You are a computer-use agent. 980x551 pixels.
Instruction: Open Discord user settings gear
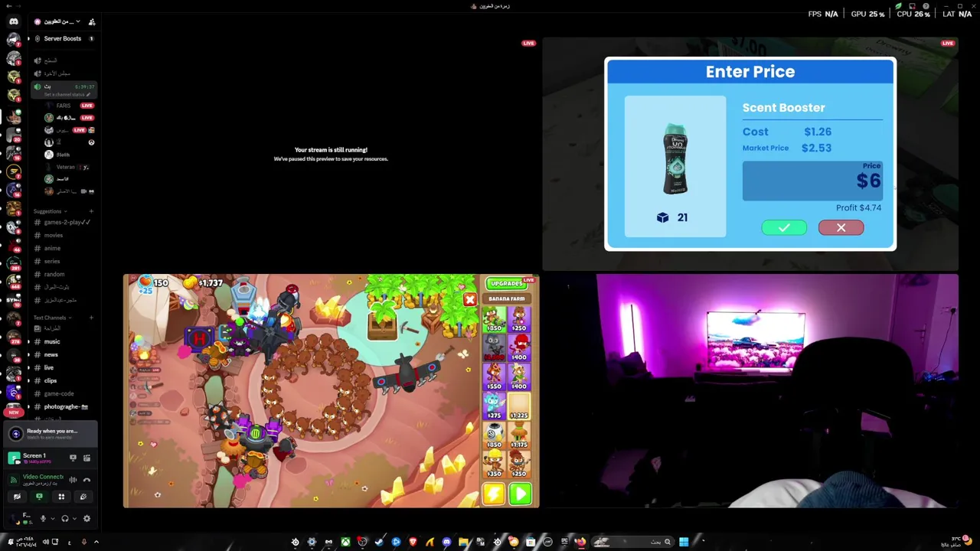pos(87,519)
